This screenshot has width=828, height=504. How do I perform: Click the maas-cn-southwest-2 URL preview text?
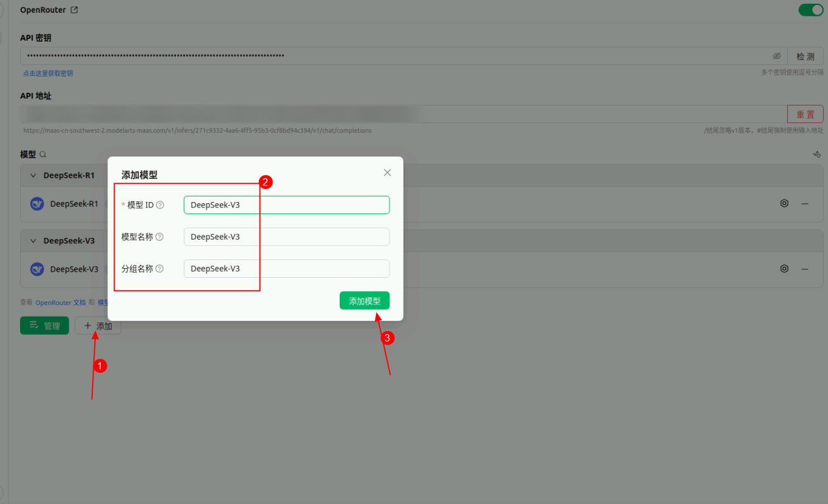(x=198, y=130)
